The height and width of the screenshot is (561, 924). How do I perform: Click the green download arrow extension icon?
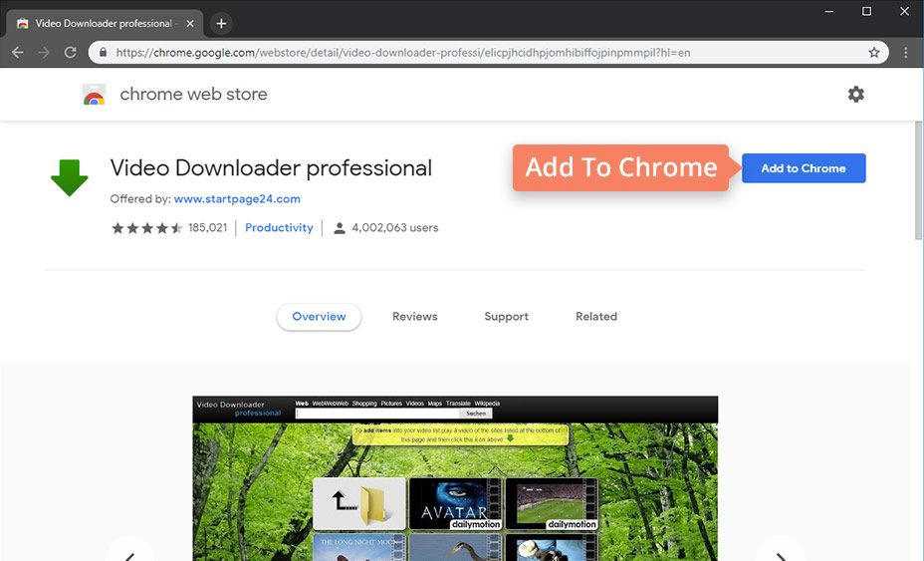tap(70, 177)
